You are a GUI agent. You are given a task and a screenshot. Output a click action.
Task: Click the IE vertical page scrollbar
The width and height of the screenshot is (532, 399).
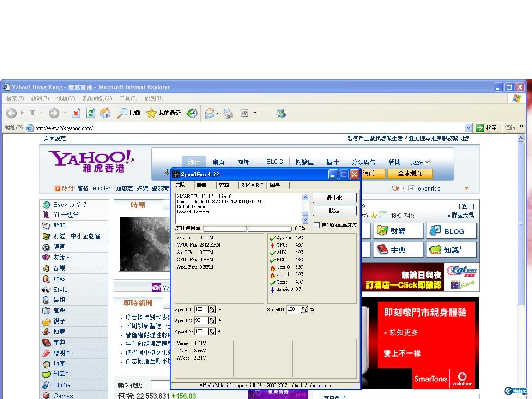(x=521, y=224)
